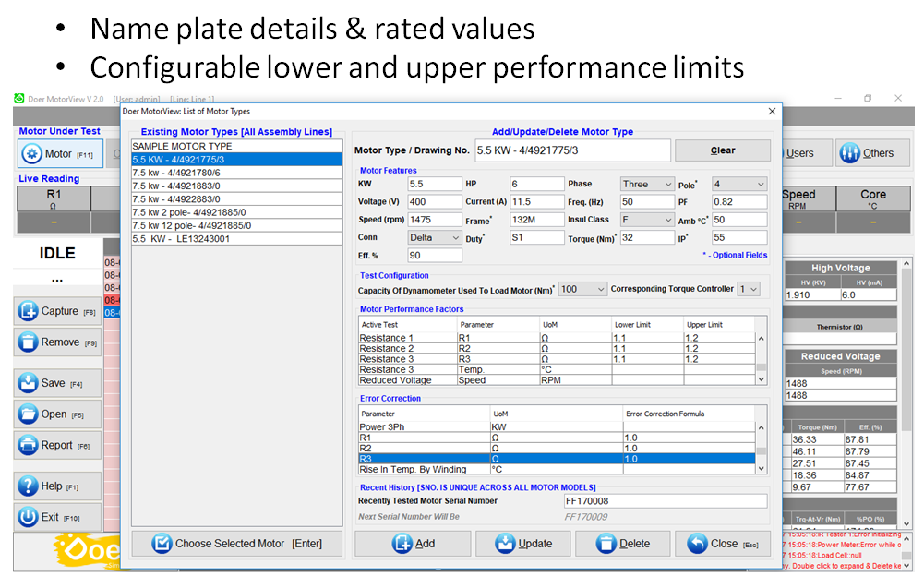Screen dimensions: 924x588
Task: Click the Clear button
Action: click(722, 150)
